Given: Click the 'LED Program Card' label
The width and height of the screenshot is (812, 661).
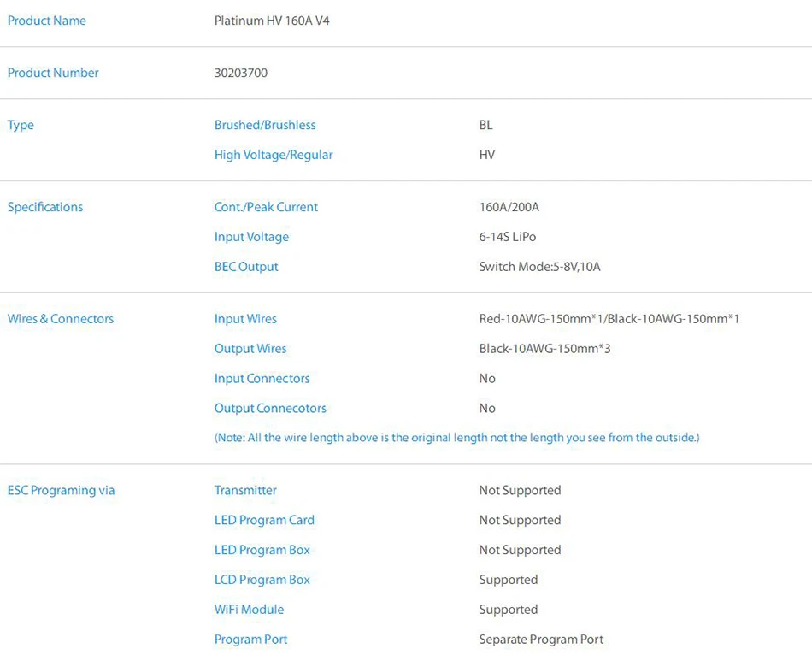Looking at the screenshot, I should coord(264,520).
